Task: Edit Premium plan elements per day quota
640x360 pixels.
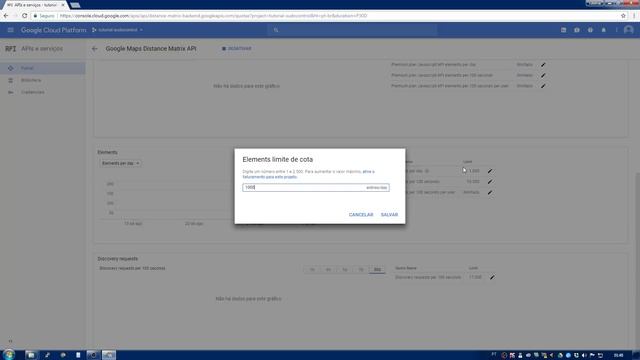Action: pyautogui.click(x=543, y=65)
